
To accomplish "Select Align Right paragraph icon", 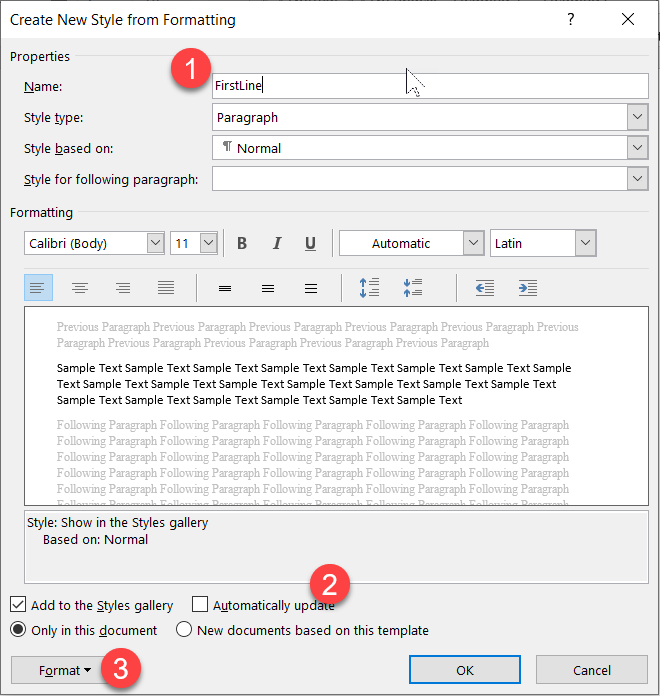I will click(123, 288).
